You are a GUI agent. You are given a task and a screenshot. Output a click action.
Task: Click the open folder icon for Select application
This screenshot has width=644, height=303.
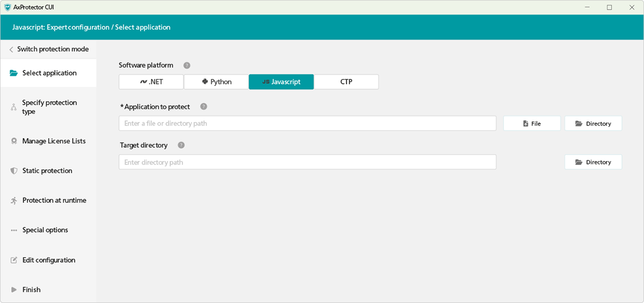(14, 73)
